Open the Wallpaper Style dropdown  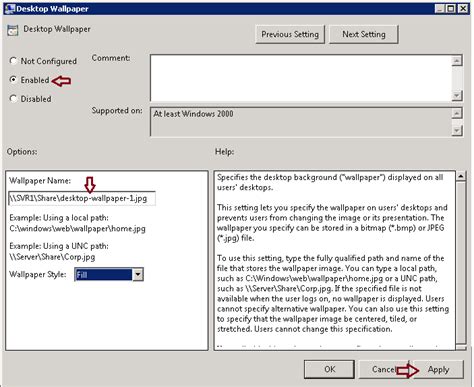(109, 275)
